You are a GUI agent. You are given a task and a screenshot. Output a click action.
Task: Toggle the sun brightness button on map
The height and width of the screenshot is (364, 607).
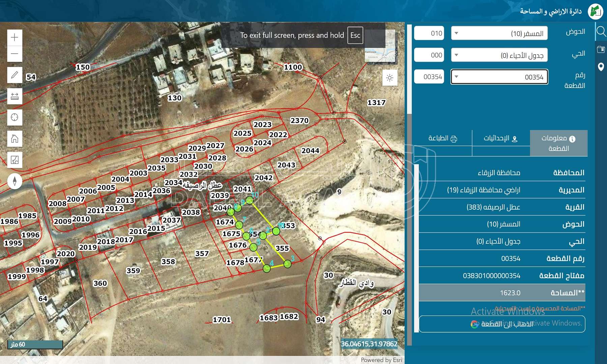click(x=390, y=78)
